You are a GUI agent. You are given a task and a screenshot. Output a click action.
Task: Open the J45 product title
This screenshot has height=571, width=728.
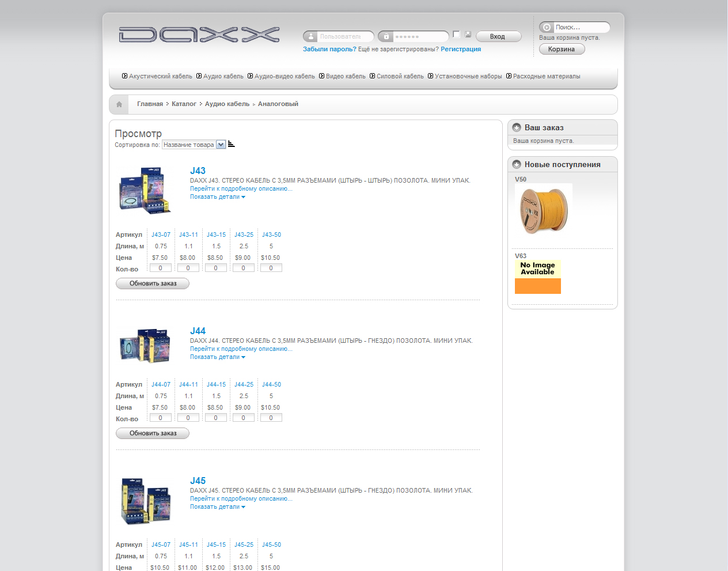[198, 481]
